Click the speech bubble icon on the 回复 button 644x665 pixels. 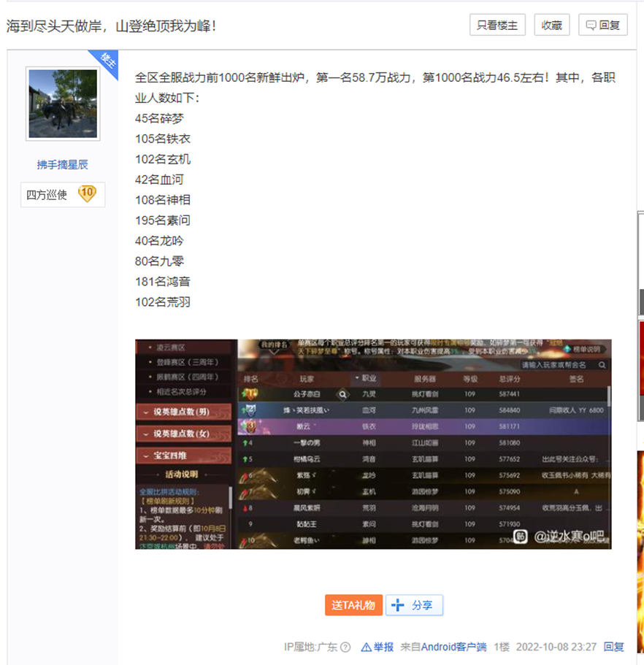click(590, 25)
